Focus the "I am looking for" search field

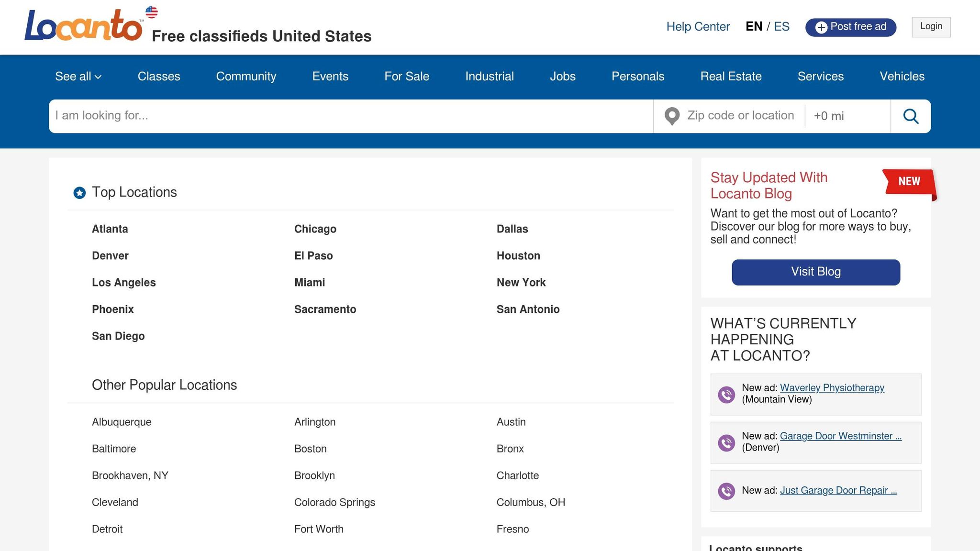click(x=351, y=116)
